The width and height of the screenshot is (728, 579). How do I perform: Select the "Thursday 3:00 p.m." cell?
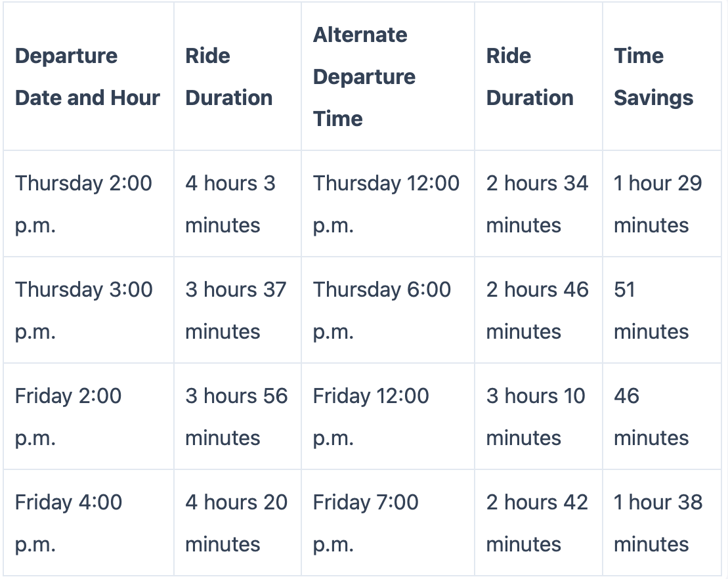click(x=88, y=310)
